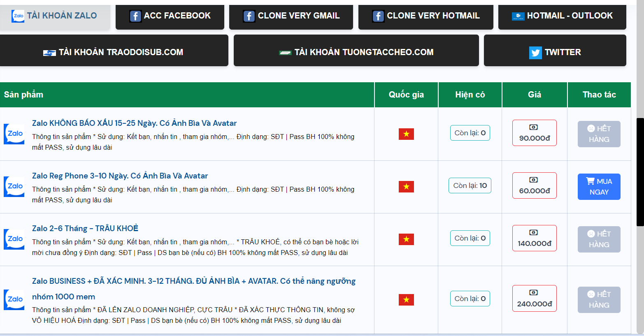Click Zalo logo of KHÔNG BÁO XẤU product
644x336 pixels.
pyautogui.click(x=14, y=134)
